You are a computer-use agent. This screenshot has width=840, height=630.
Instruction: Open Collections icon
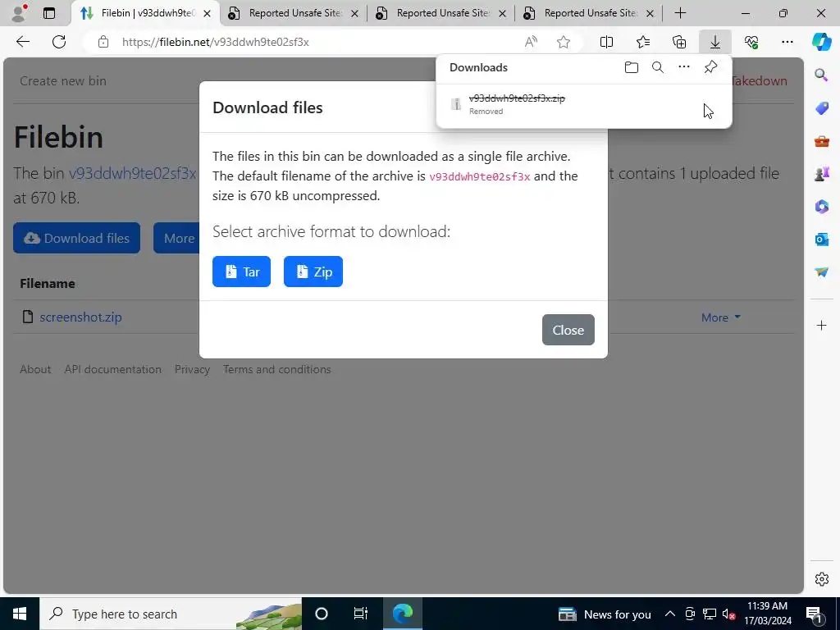click(x=678, y=42)
